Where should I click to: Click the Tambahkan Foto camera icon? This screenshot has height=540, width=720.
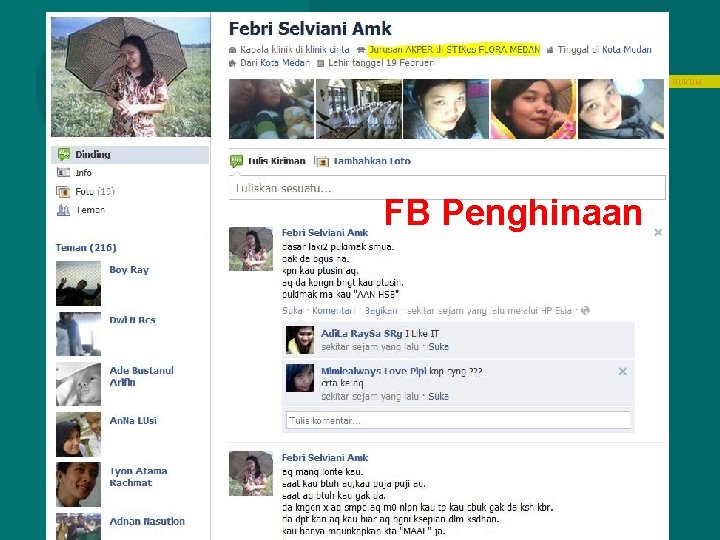click(x=321, y=161)
